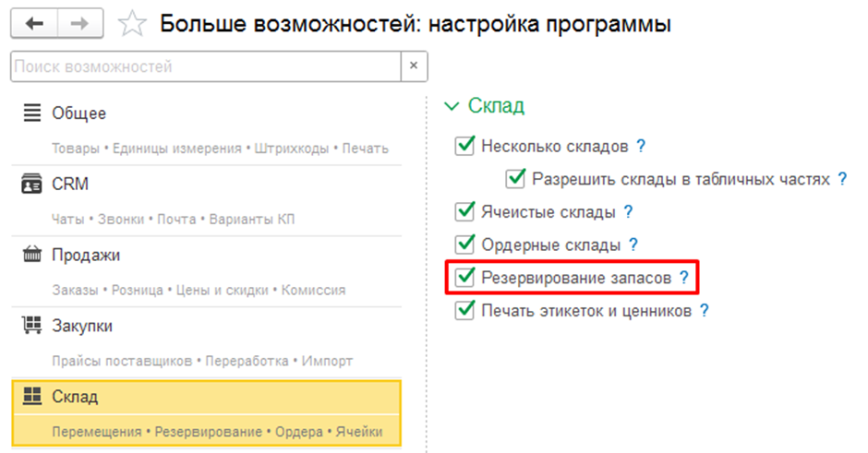Click the Склад grid icon
This screenshot has width=868, height=453.
(32, 396)
